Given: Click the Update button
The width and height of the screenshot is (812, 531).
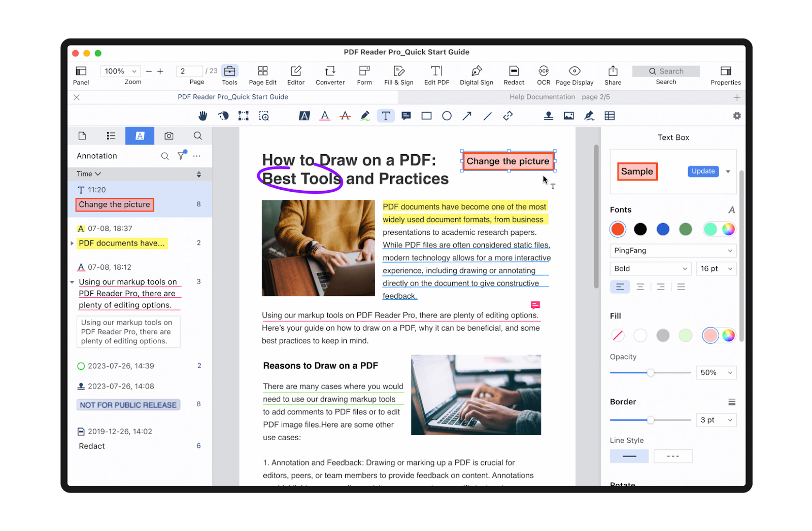Looking at the screenshot, I should point(703,171).
